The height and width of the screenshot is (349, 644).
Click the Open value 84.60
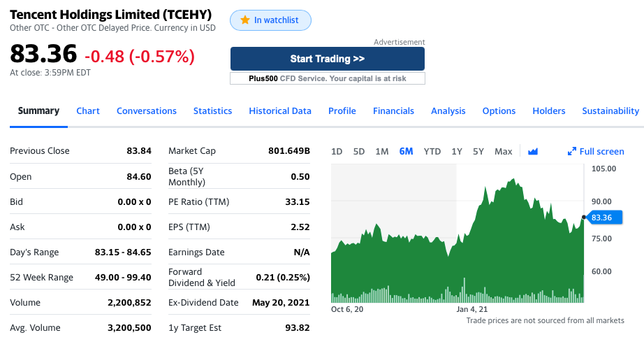click(139, 177)
